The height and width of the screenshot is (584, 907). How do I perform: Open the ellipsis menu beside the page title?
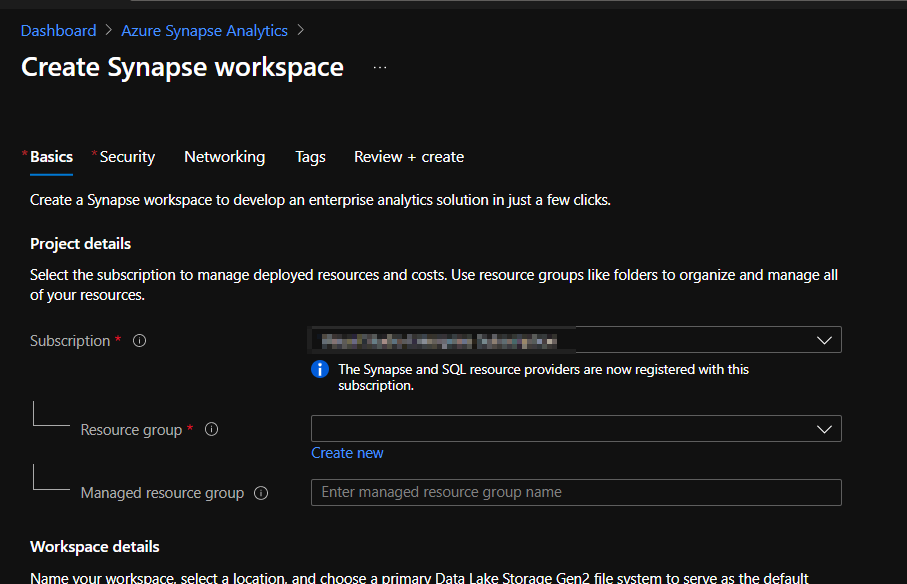pos(380,68)
